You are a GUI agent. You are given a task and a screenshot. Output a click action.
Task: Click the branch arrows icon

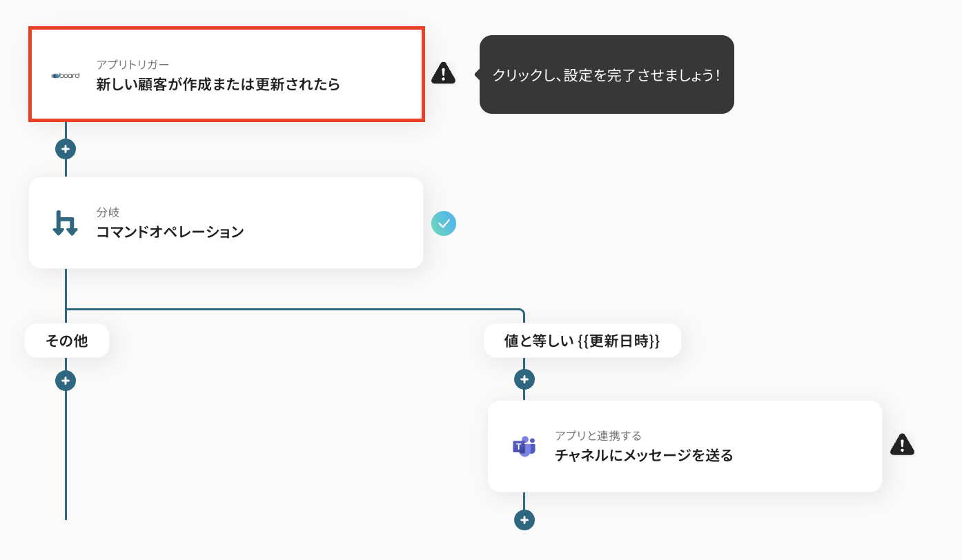(66, 223)
